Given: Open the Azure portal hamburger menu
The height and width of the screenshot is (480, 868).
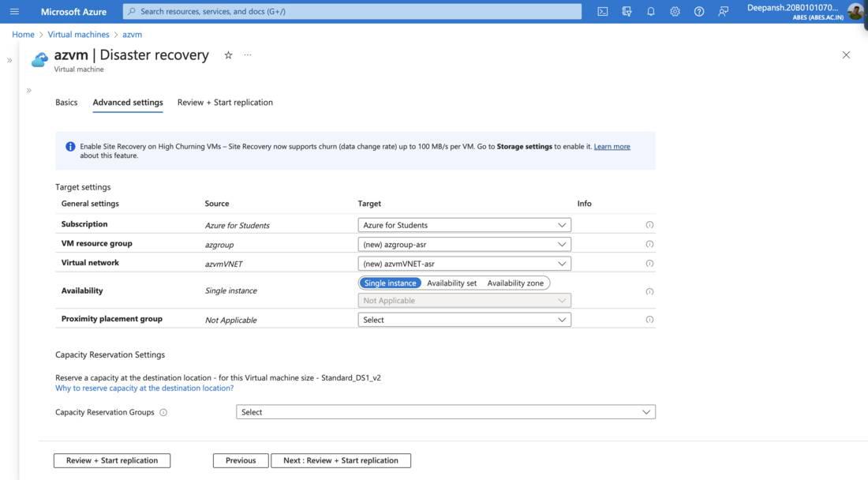Looking at the screenshot, I should tap(14, 12).
